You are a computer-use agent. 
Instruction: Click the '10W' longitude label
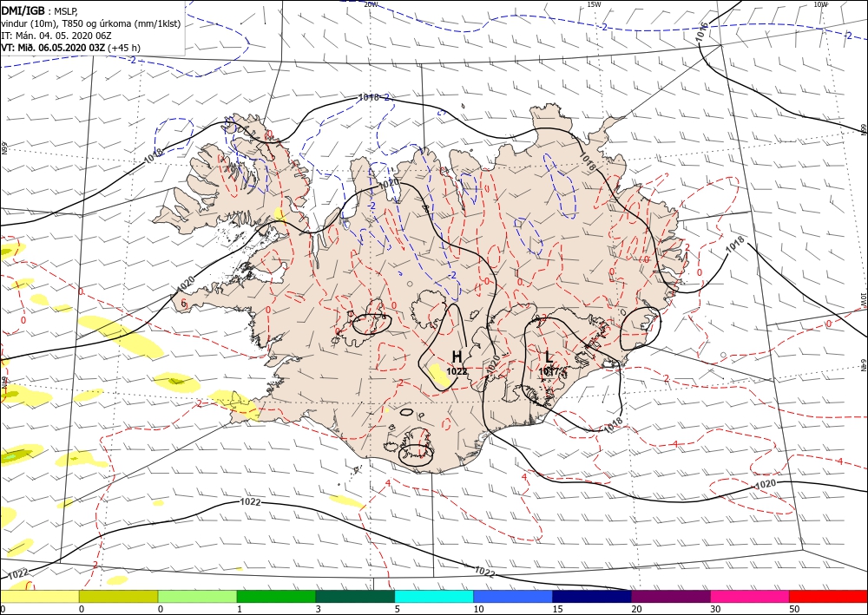click(820, 4)
